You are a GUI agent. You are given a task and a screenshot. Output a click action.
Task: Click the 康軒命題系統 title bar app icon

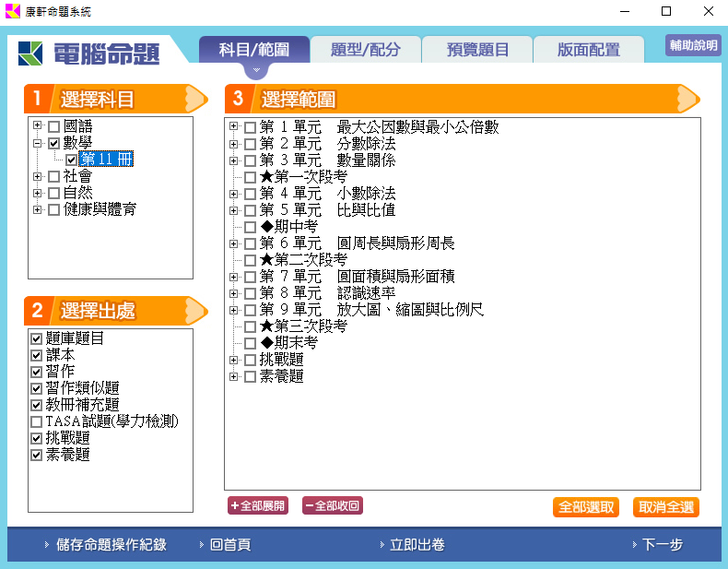click(x=12, y=12)
